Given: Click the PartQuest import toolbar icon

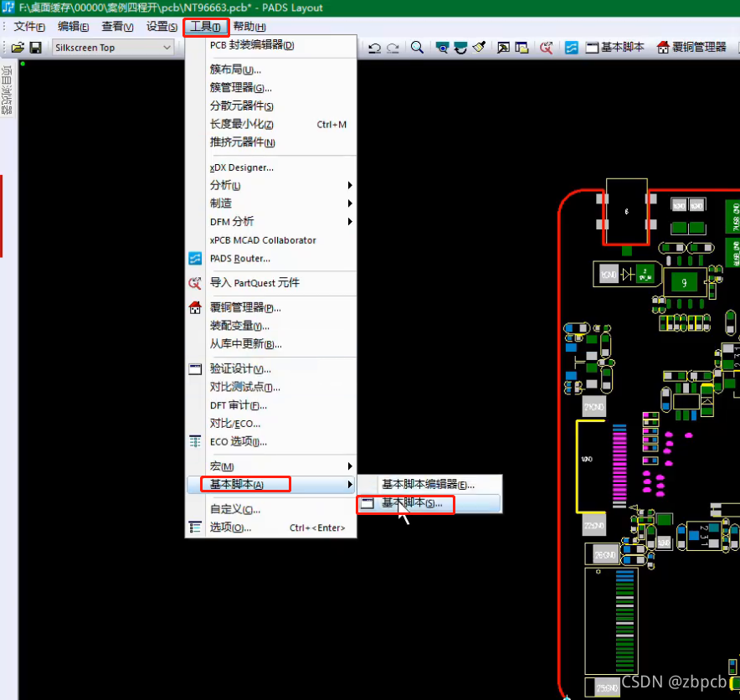Looking at the screenshot, I should 547,47.
